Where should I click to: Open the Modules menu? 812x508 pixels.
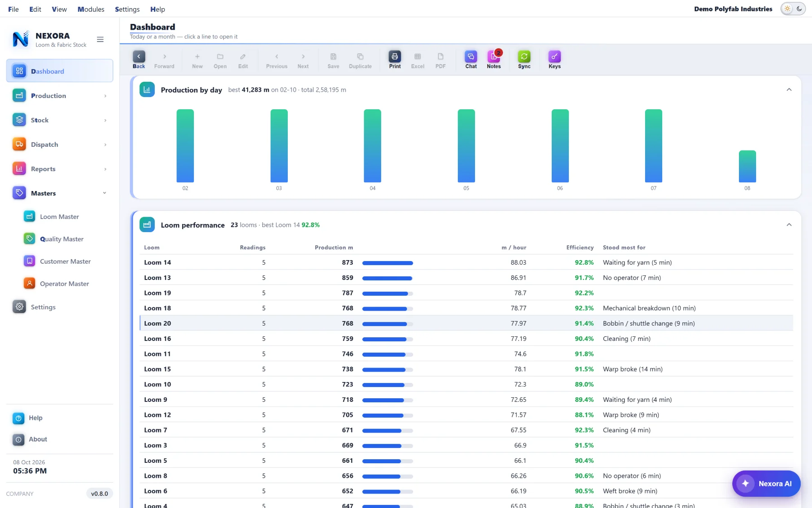(x=91, y=9)
